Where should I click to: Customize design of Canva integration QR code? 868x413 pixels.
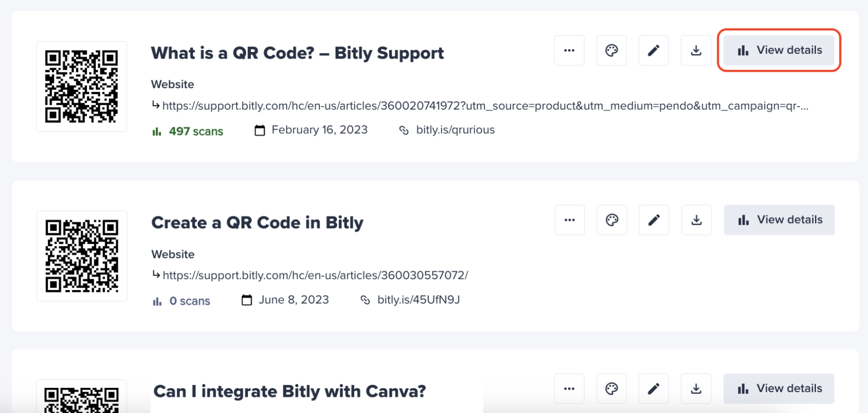611,389
